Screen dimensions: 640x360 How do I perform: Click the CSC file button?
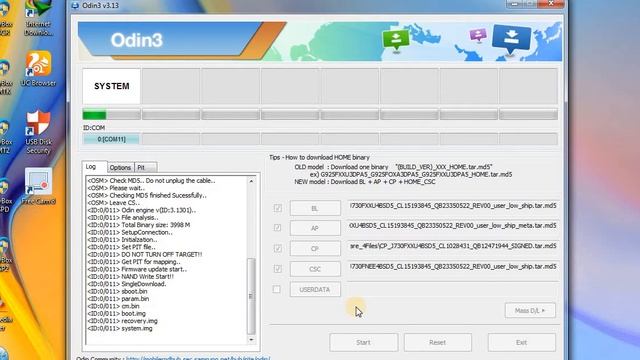315,269
